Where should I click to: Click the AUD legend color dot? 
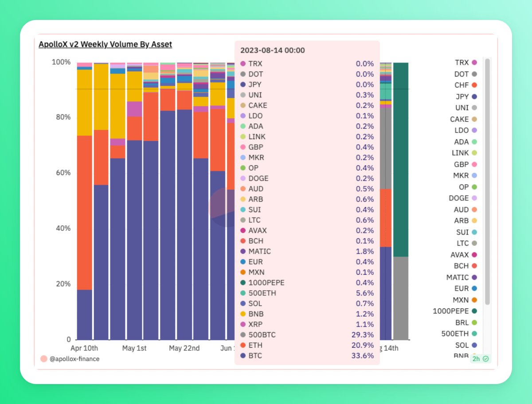tap(474, 210)
